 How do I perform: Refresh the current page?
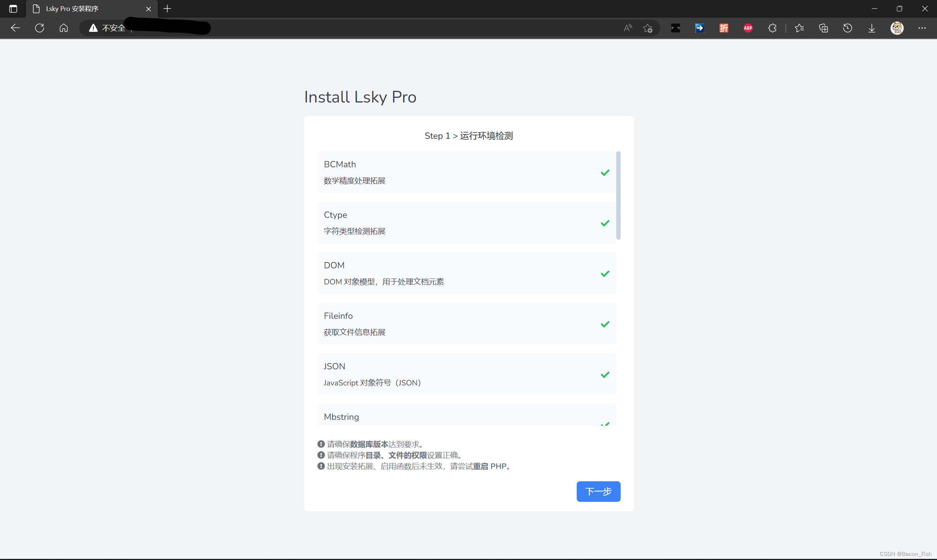coord(40,28)
